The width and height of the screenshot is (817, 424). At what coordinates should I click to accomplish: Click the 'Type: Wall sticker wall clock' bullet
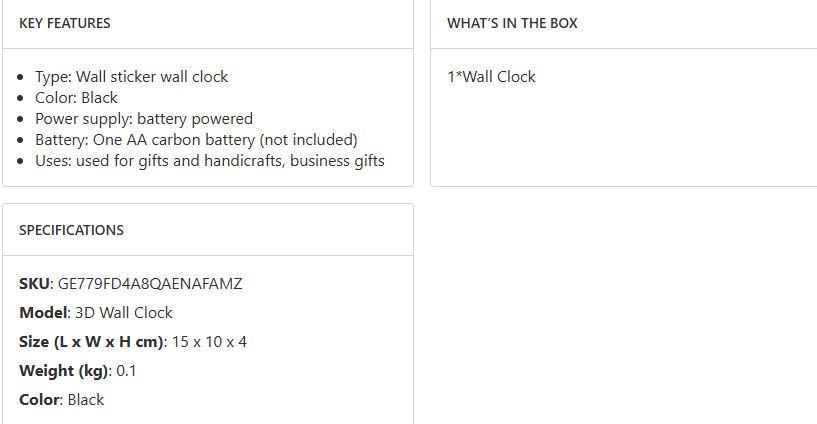click(131, 77)
